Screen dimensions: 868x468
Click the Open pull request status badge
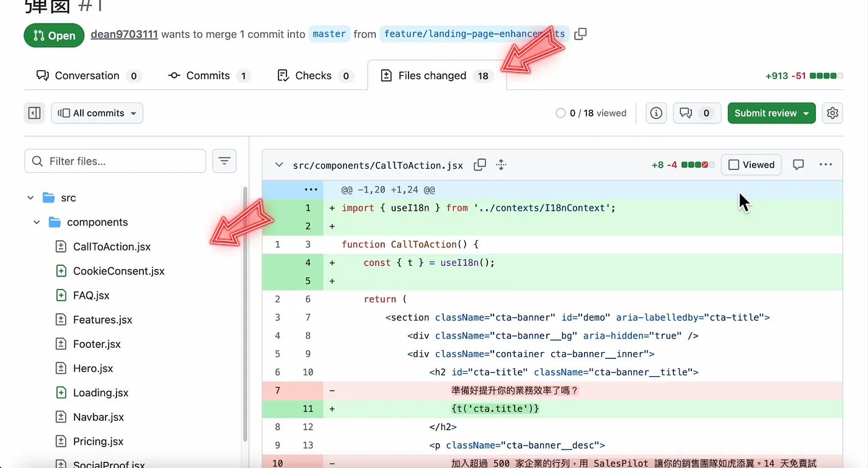coord(55,35)
